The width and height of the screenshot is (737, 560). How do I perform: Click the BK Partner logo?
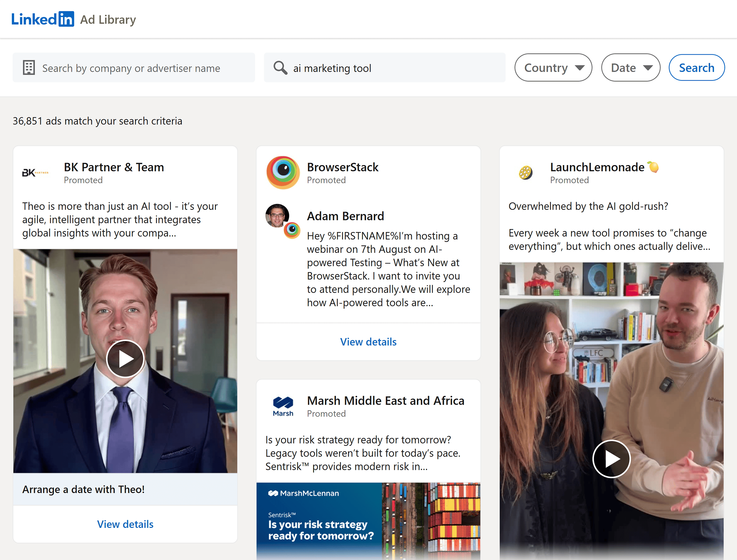point(35,173)
